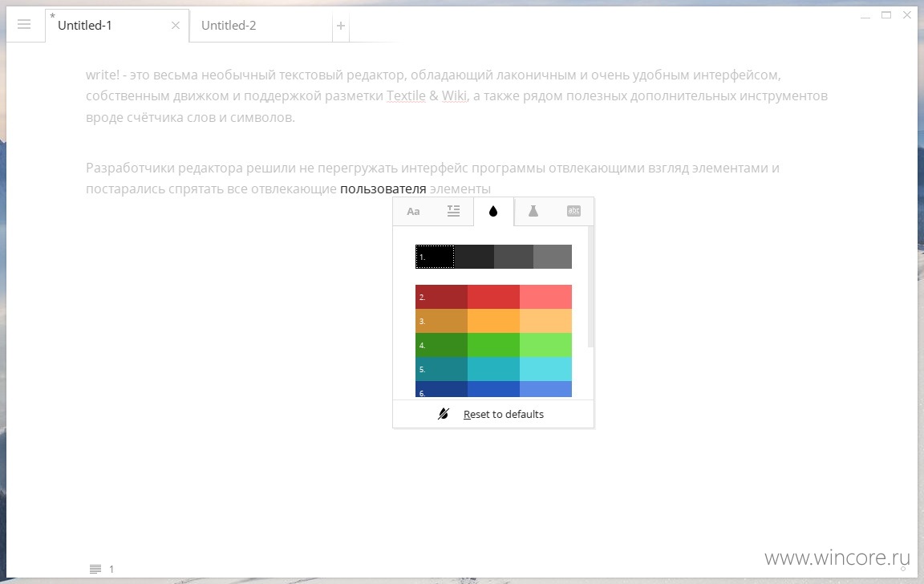
Task: Pick the light green swatch
Action: (x=545, y=345)
